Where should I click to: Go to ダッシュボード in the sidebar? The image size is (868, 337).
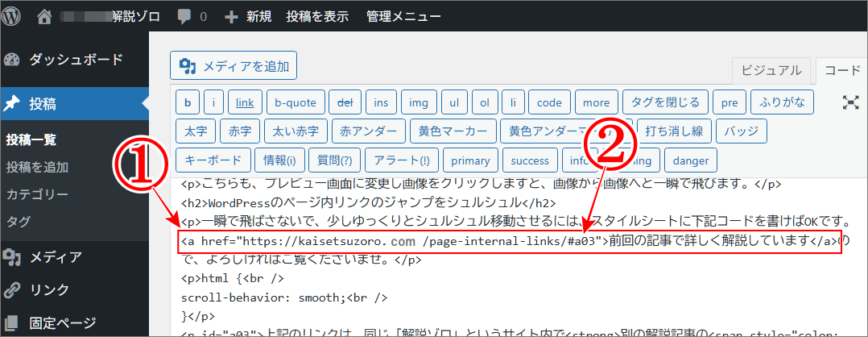click(x=74, y=60)
